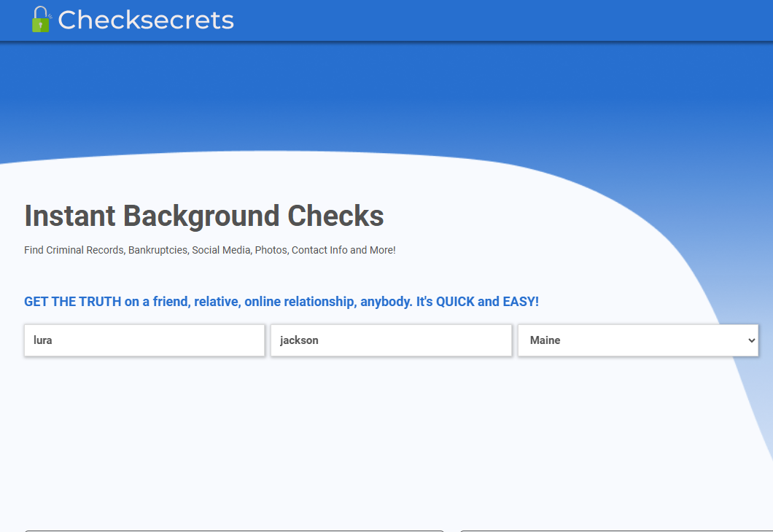Open the Checksecrets home link

click(145, 20)
